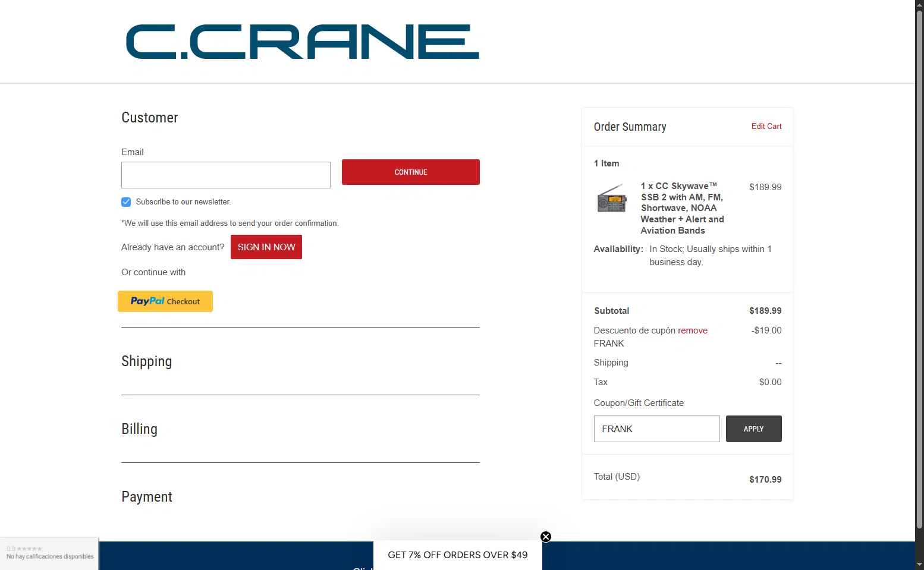Click the Shipping section heading

click(x=147, y=361)
